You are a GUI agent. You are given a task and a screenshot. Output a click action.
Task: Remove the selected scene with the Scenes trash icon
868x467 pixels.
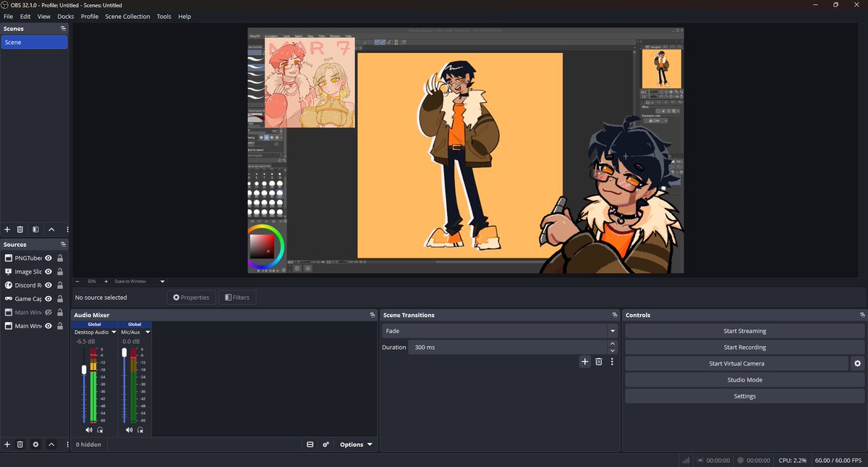[20, 230]
